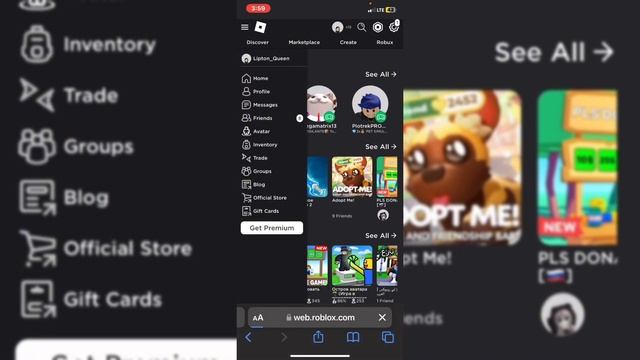
Task: Open the Safari tabs overview icon
Action: click(x=388, y=337)
